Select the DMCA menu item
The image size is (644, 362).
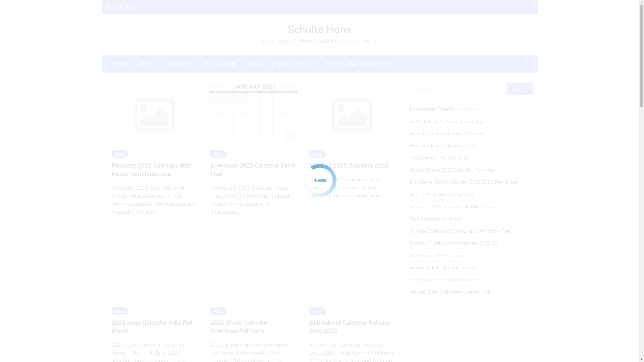click(253, 64)
